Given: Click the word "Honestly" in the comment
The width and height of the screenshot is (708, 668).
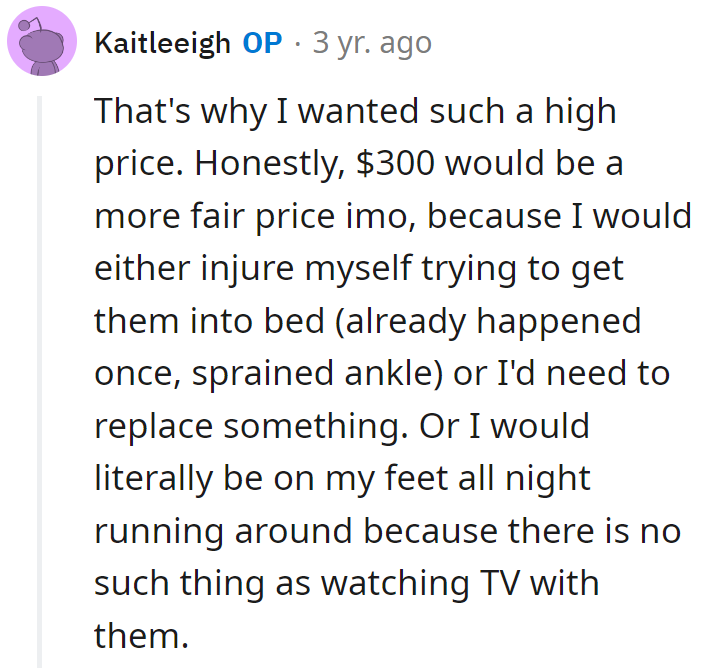Looking at the screenshot, I should pyautogui.click(x=262, y=164).
